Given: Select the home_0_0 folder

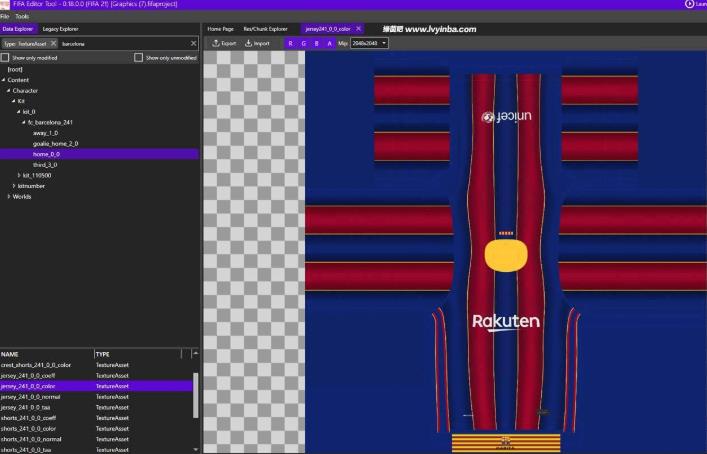Looking at the screenshot, I should click(x=99, y=154).
